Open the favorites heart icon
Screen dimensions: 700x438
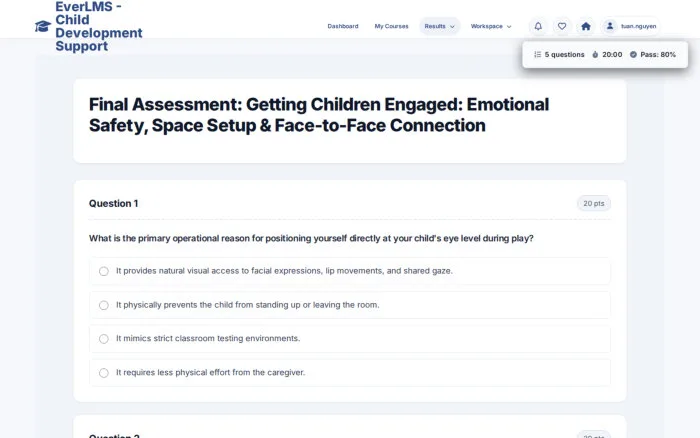click(x=562, y=26)
